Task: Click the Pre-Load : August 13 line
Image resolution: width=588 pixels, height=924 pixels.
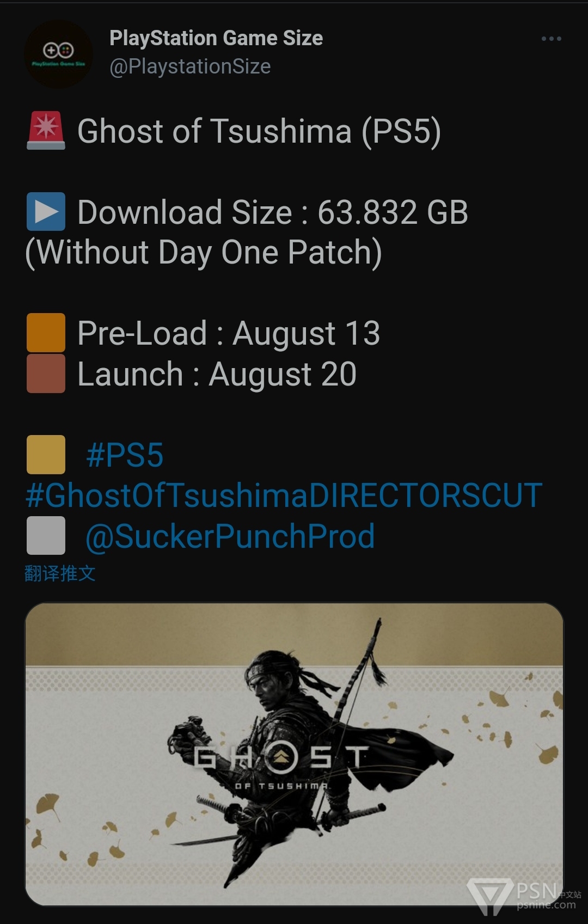Action: coord(229,333)
